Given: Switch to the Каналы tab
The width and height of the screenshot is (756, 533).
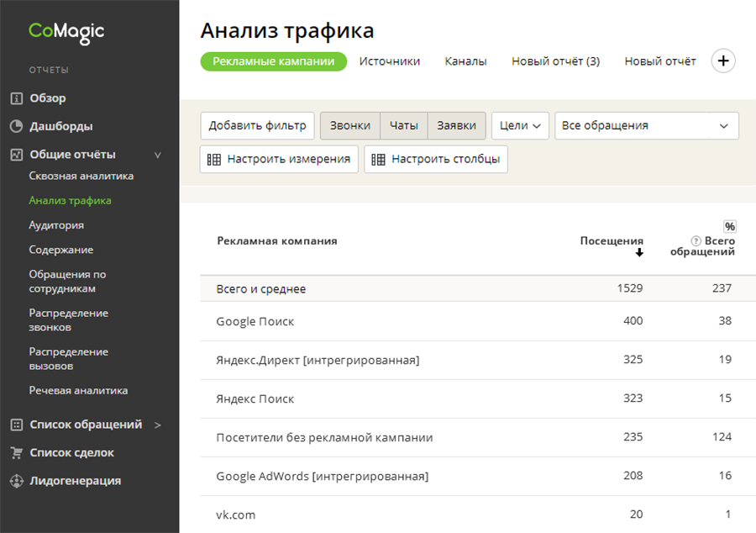Looking at the screenshot, I should [x=465, y=61].
